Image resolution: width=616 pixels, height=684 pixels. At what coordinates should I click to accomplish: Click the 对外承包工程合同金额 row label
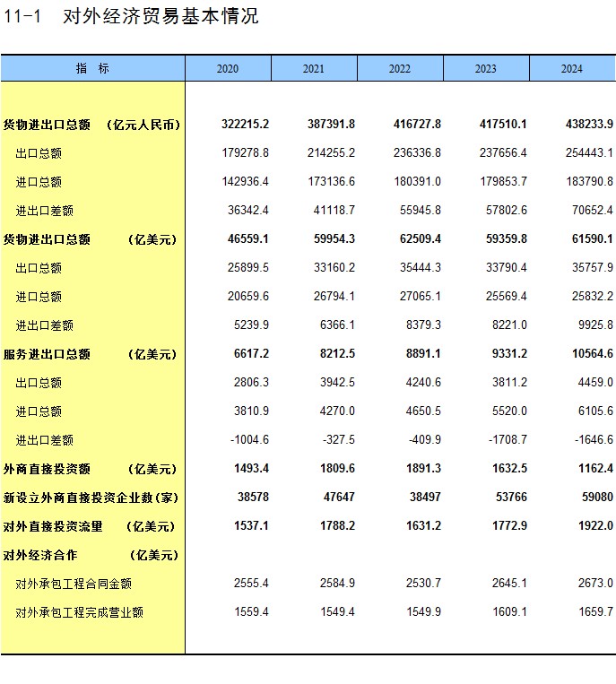pos(74,584)
